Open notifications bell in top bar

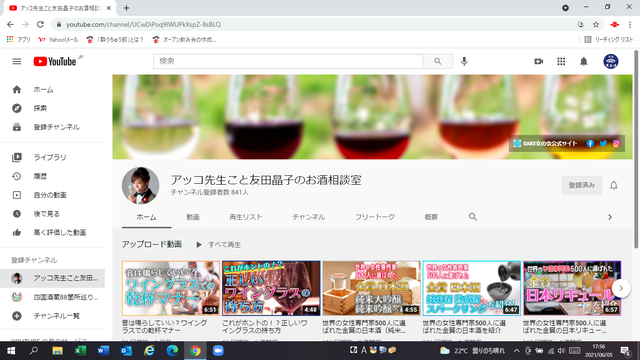click(584, 62)
